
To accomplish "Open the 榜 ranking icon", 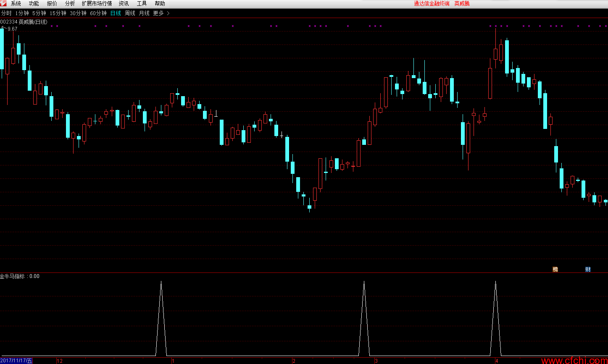I will (x=555, y=269).
